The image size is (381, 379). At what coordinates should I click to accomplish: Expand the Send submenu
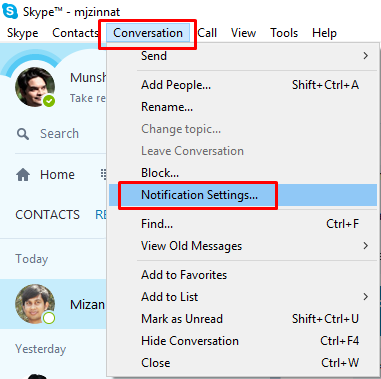click(243, 56)
